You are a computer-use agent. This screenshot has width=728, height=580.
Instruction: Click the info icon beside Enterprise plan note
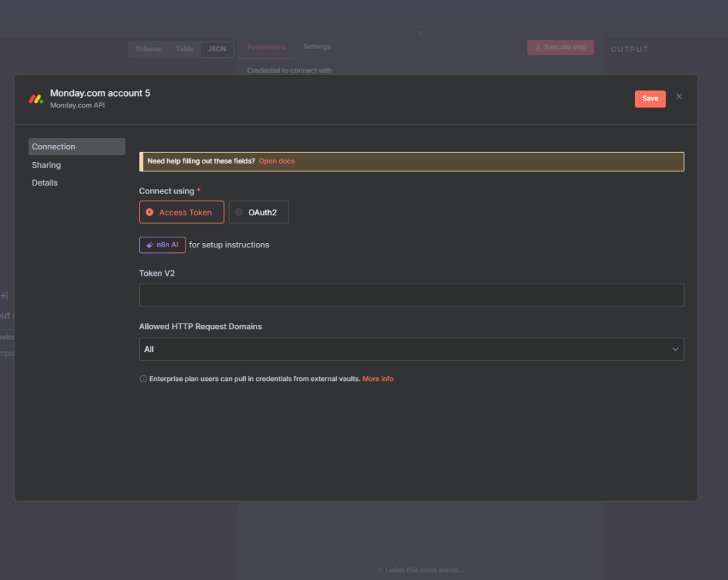click(x=143, y=380)
